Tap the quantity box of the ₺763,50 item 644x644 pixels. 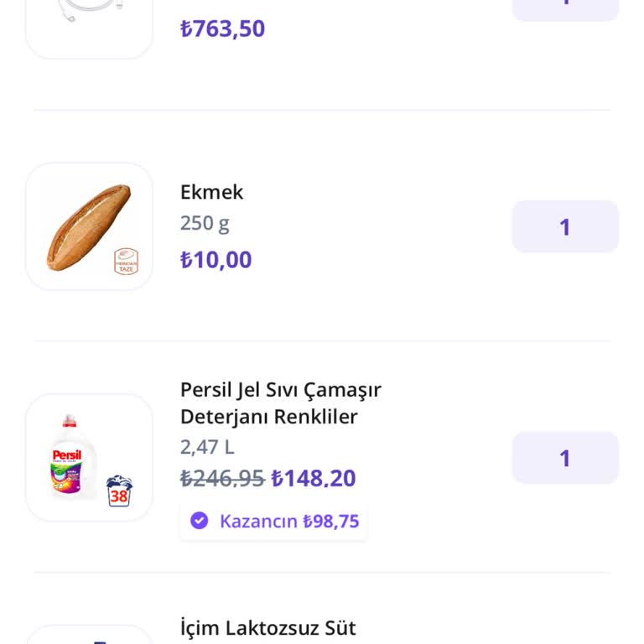point(565,7)
